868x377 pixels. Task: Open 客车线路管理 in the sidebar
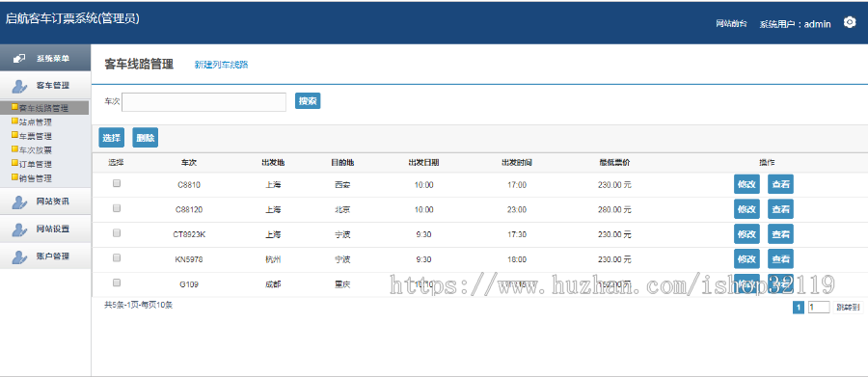click(x=43, y=108)
